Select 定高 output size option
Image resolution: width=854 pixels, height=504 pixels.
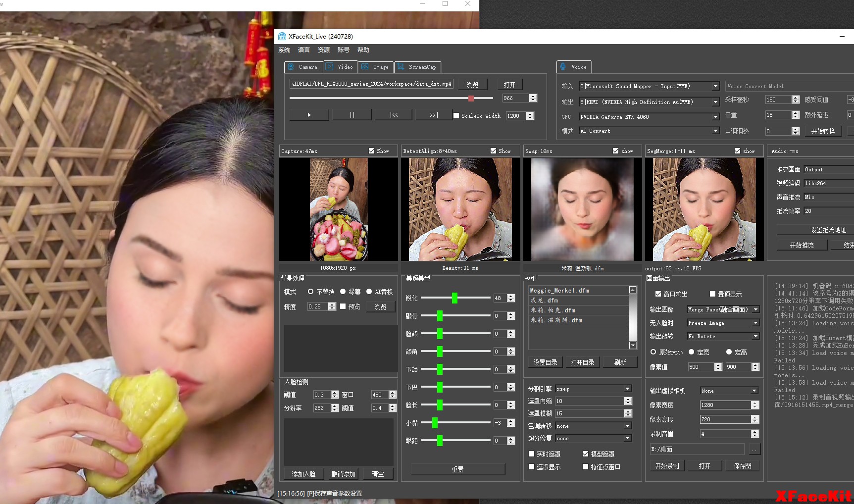[729, 352]
